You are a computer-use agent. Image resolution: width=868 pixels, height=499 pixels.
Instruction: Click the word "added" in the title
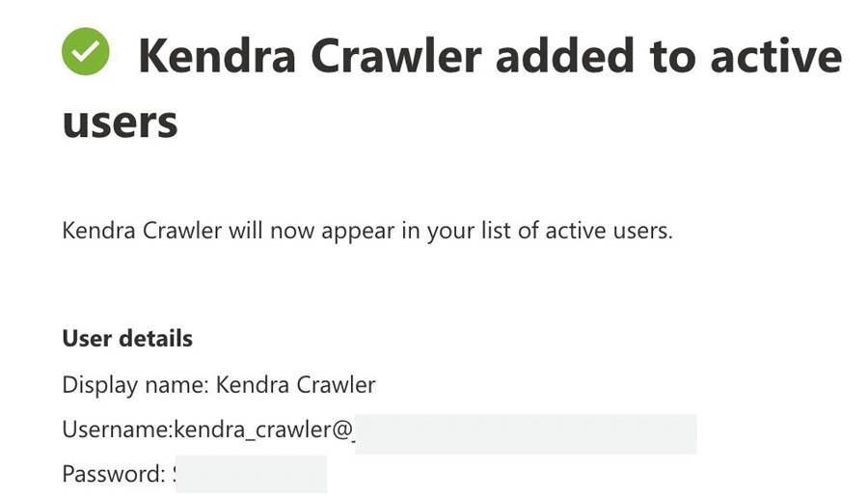(565, 56)
